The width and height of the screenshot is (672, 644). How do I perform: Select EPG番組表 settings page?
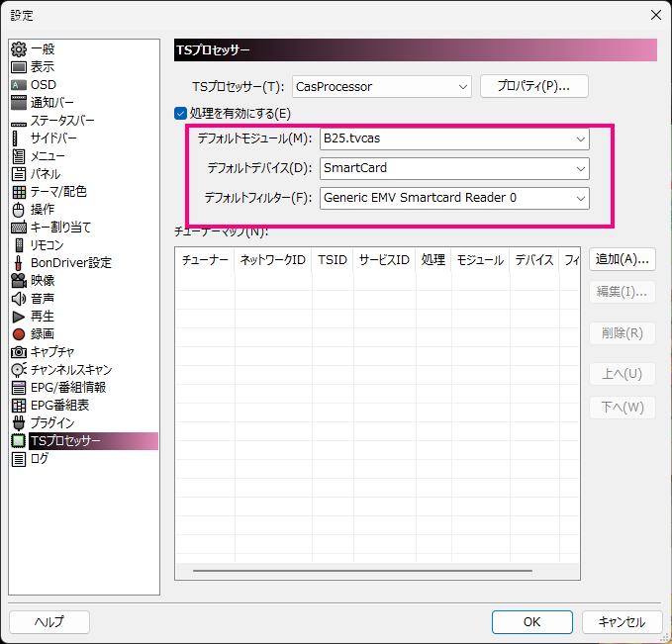click(x=60, y=406)
